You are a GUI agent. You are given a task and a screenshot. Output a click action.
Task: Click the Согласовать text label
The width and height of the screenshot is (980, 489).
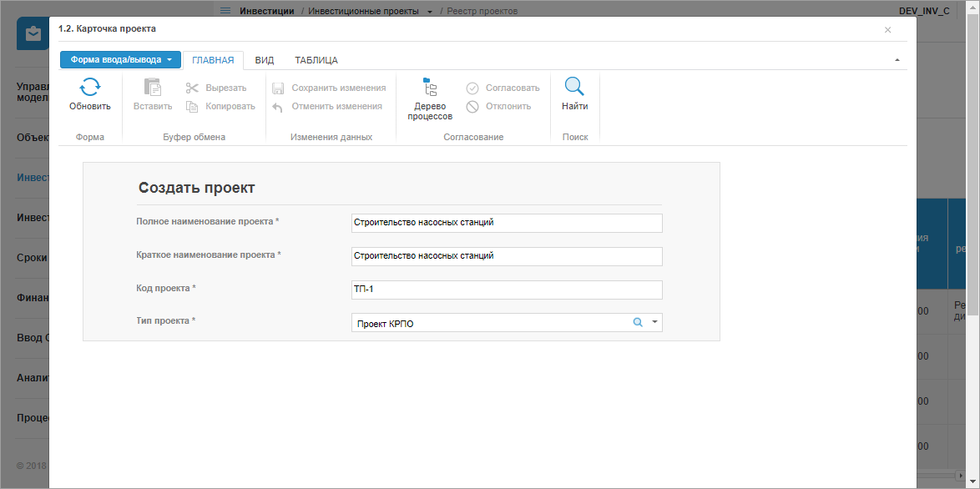pos(513,88)
